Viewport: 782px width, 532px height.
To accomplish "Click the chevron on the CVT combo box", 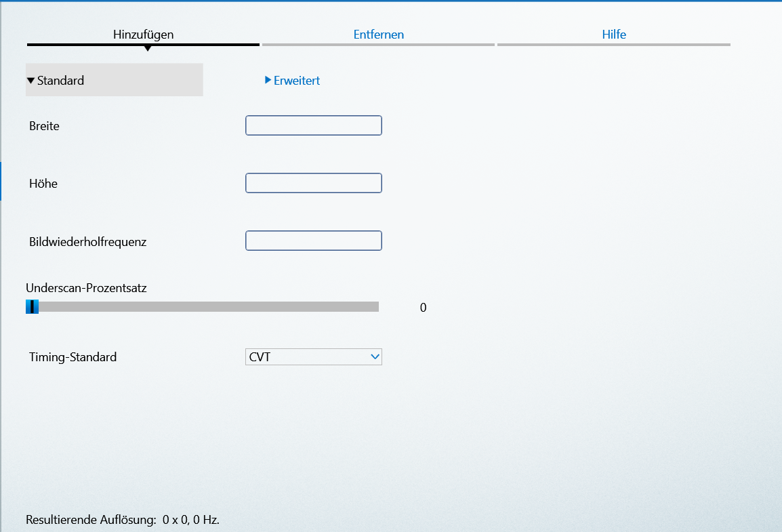I will pyautogui.click(x=375, y=357).
